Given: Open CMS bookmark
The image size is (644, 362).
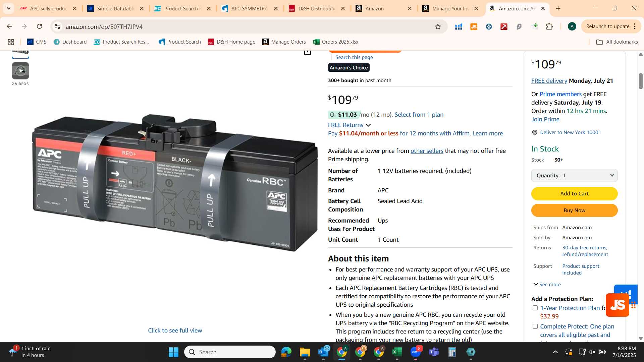Looking at the screenshot, I should pyautogui.click(x=36, y=42).
